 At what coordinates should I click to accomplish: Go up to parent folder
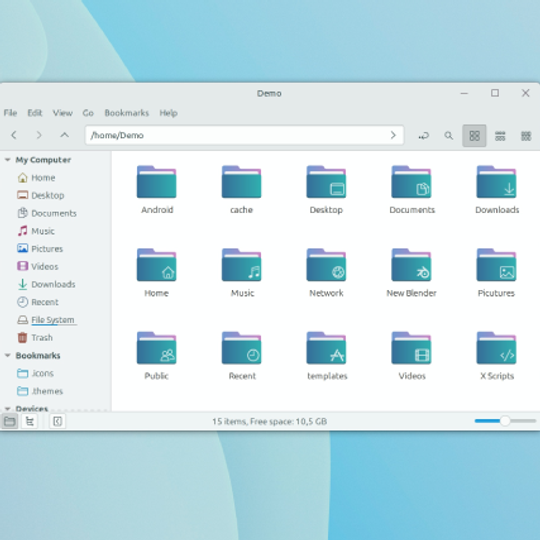point(64,135)
